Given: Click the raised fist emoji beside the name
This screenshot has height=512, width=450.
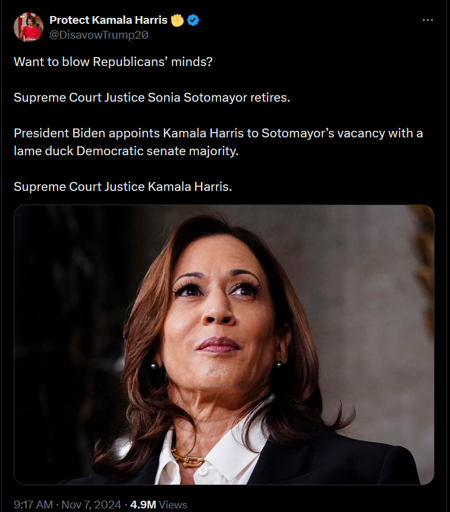Looking at the screenshot, I should click(177, 20).
